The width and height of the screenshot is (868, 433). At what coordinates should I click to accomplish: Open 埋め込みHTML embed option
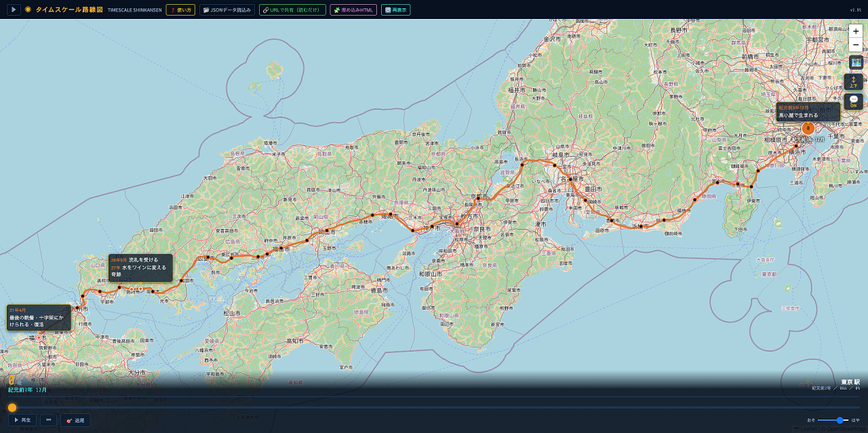[353, 10]
